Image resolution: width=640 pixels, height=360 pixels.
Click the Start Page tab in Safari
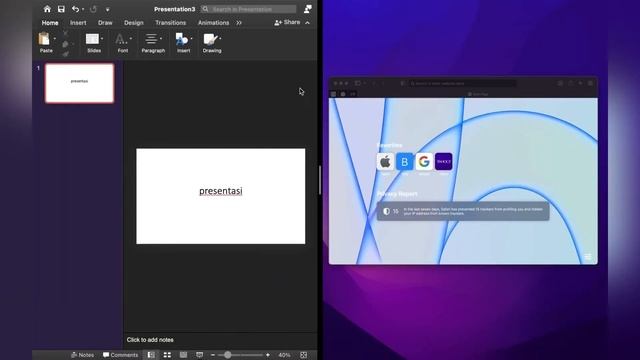pos(478,94)
